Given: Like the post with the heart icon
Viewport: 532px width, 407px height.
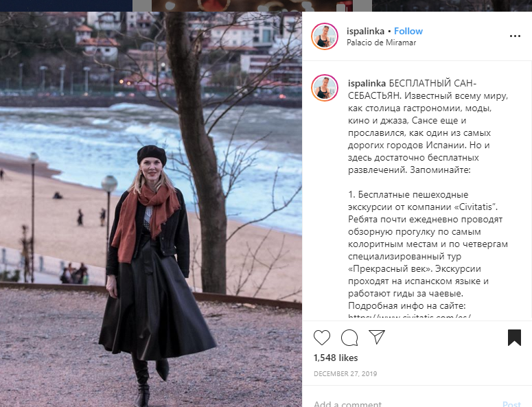Looking at the screenshot, I should pos(322,338).
